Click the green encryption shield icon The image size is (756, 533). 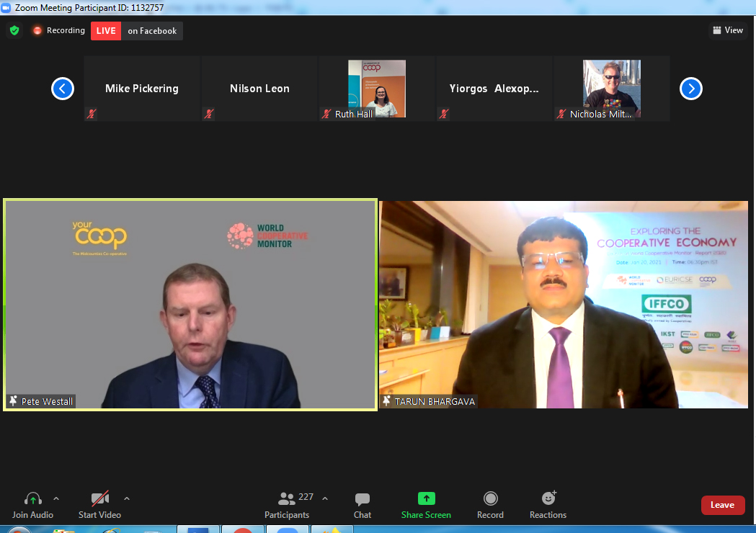[x=14, y=30]
